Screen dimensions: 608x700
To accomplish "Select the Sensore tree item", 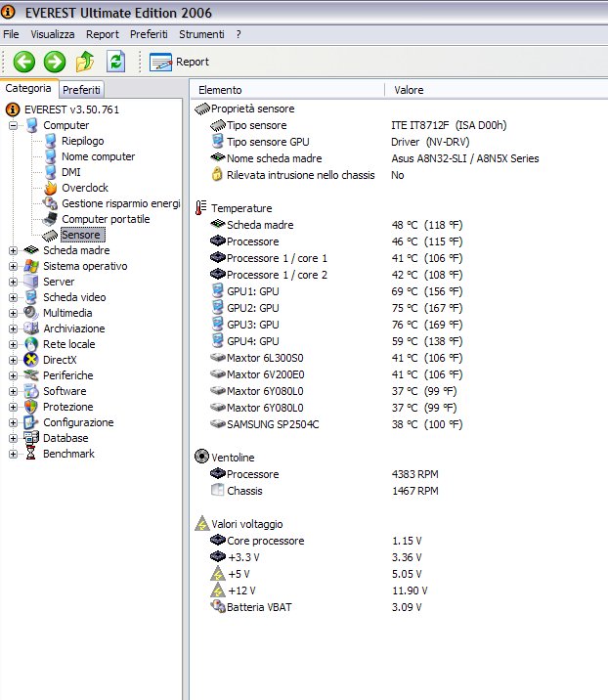I will click(81, 235).
